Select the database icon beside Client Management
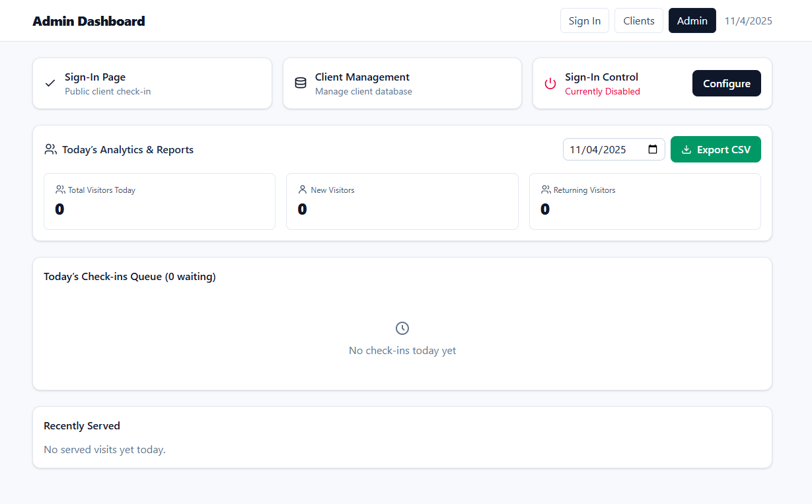812x504 pixels. pos(301,83)
